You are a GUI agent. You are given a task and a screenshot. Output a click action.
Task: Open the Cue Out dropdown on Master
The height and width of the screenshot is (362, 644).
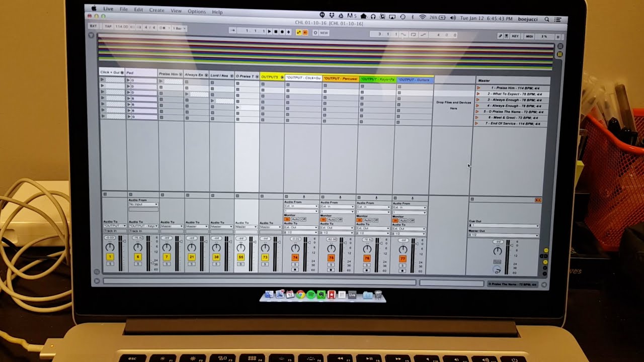pyautogui.click(x=504, y=226)
